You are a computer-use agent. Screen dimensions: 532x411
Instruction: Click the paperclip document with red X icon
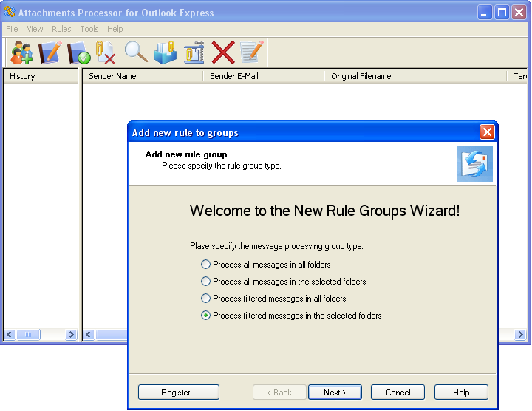coord(106,52)
